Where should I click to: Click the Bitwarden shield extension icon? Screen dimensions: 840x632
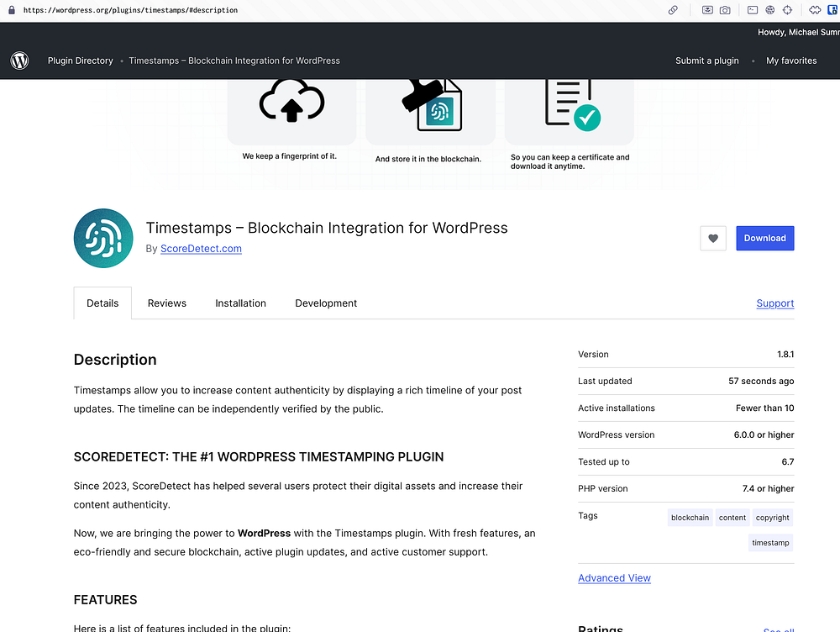[x=833, y=10]
